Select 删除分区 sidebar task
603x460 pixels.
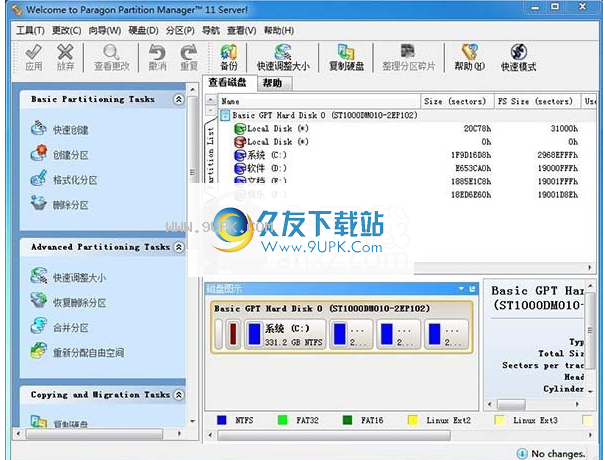tap(60, 204)
